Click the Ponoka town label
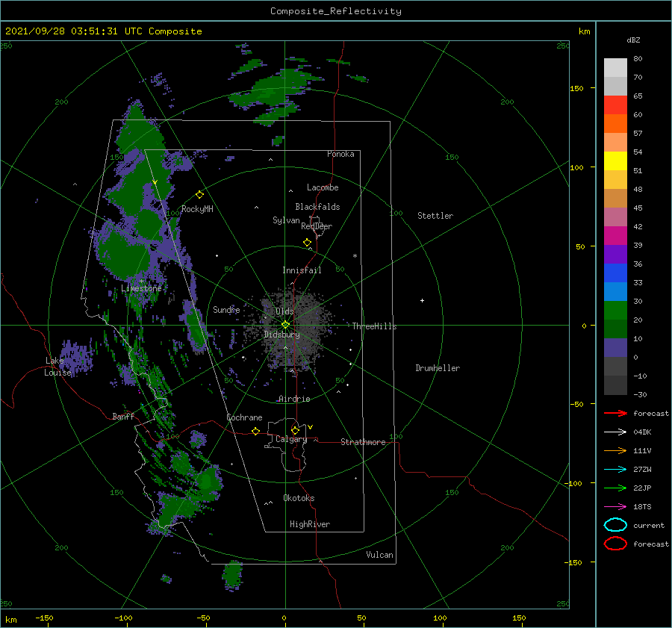Image resolution: width=672 pixels, height=628 pixels. [x=340, y=154]
